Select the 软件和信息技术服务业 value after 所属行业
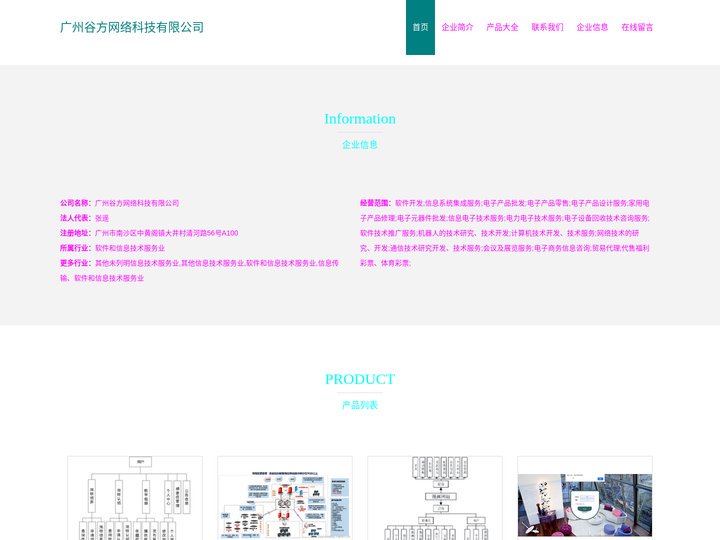 130,248
